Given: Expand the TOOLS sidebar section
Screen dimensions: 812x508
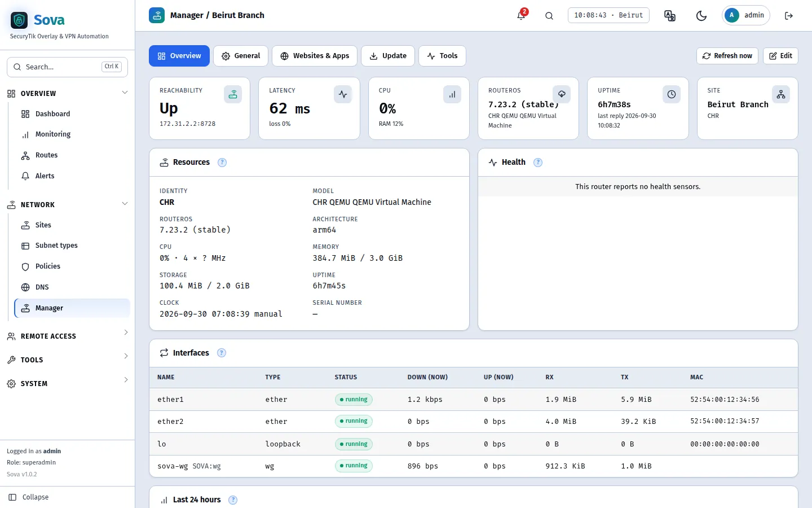Looking at the screenshot, I should (68, 360).
